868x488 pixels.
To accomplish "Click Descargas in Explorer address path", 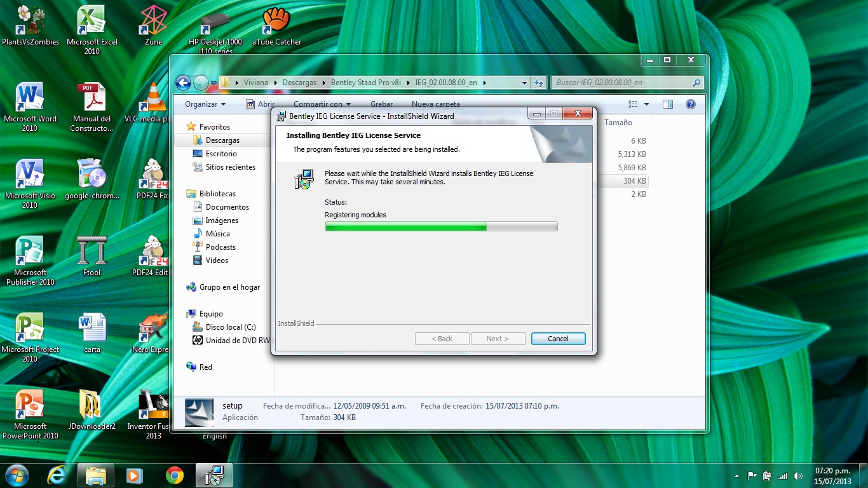I will click(x=299, y=83).
